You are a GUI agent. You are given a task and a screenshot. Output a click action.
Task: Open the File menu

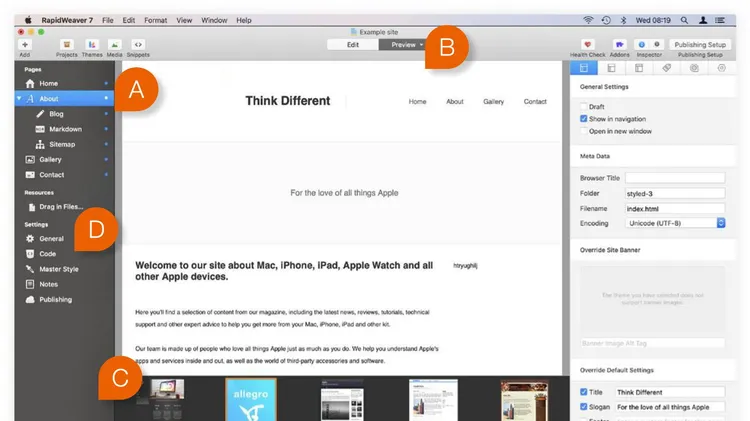108,20
